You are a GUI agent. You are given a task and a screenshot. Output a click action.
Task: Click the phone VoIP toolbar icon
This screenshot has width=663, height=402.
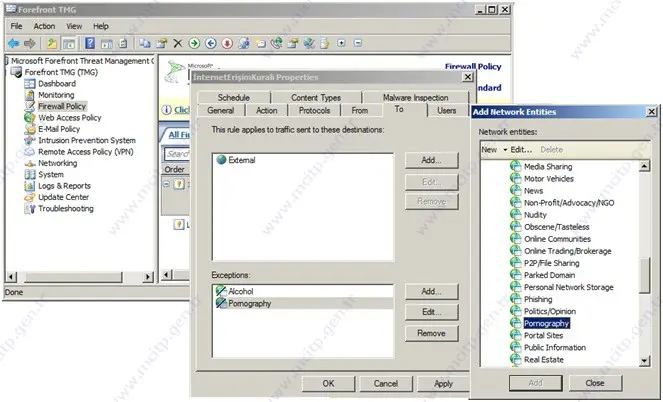[276, 43]
